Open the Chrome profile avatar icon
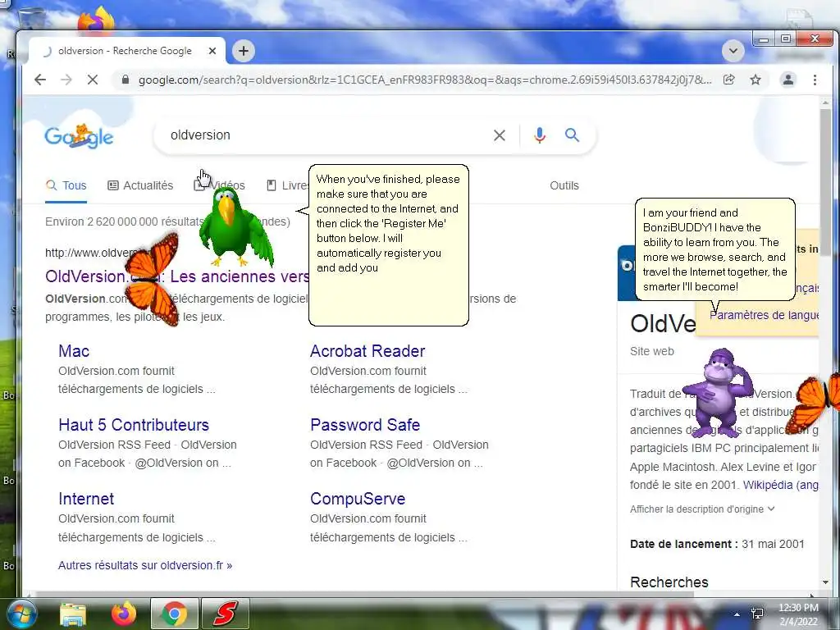Image resolution: width=840 pixels, height=630 pixels. [788, 80]
